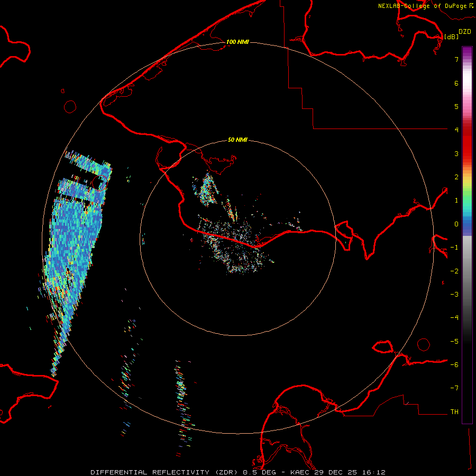Click the -7 value on color scale
Screen dimensions: 476x476
point(454,388)
